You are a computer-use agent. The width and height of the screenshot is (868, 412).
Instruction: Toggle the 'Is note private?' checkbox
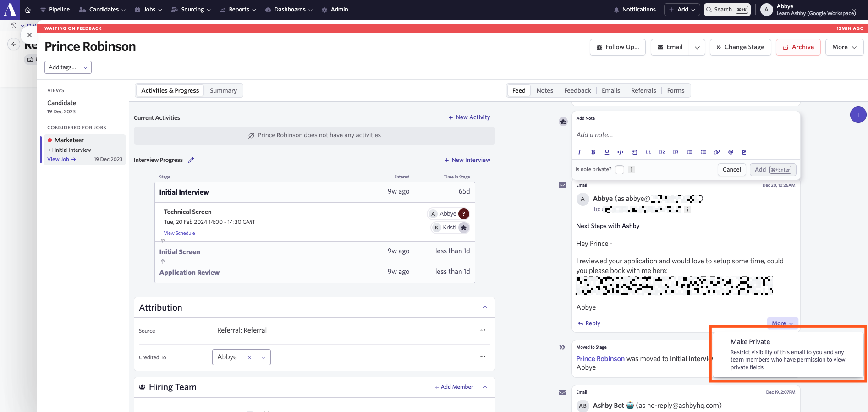pos(620,170)
